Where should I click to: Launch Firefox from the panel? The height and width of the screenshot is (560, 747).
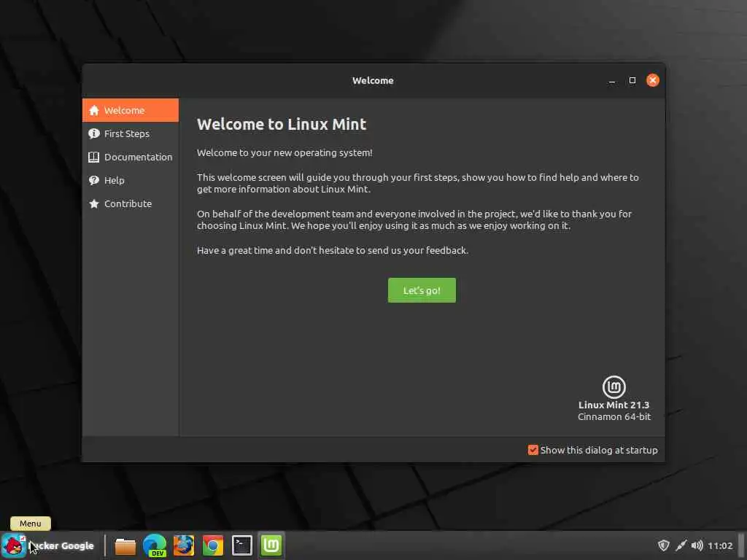[183, 545]
